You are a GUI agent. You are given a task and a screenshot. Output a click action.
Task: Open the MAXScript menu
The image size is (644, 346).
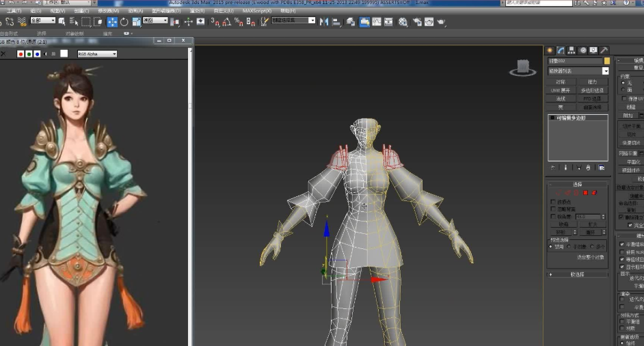click(257, 11)
